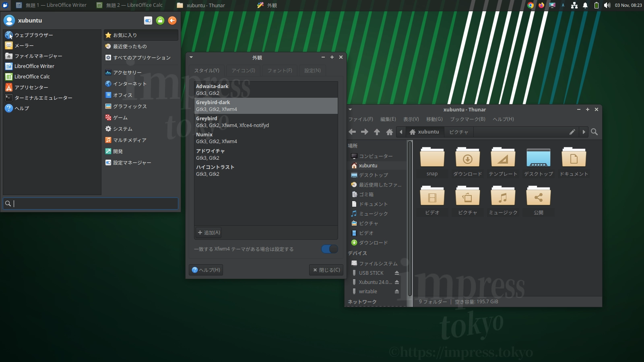Launch メーラー from favorites
The image size is (644, 362).
(x=52, y=45)
